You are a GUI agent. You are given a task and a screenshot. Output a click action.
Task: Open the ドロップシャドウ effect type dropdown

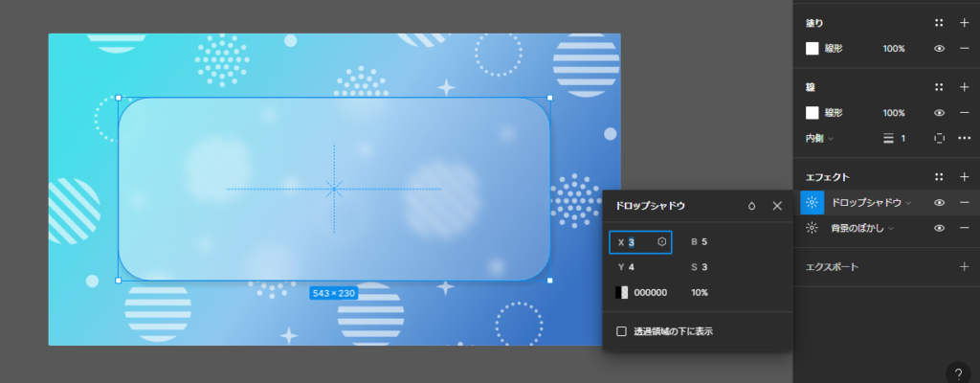click(x=871, y=202)
